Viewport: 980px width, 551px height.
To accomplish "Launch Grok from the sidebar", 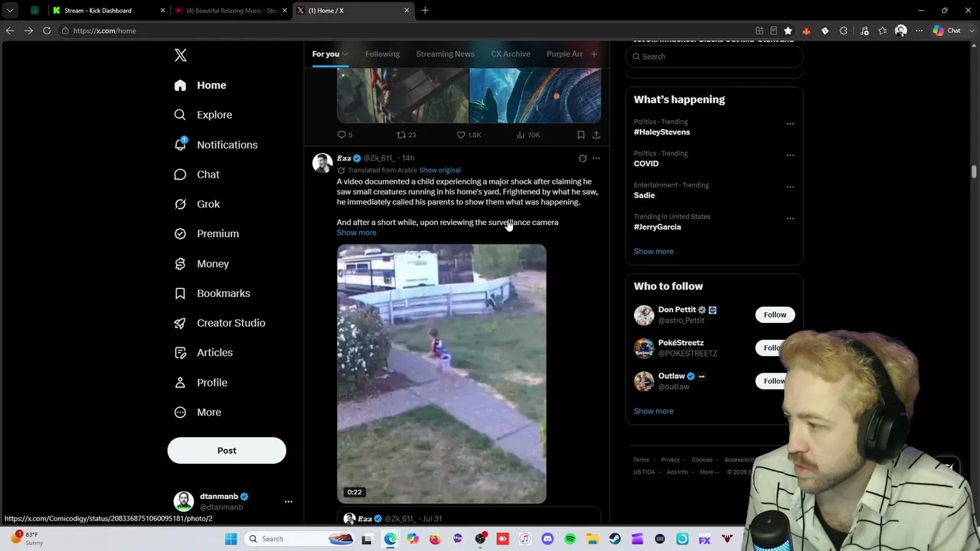I will click(198, 204).
